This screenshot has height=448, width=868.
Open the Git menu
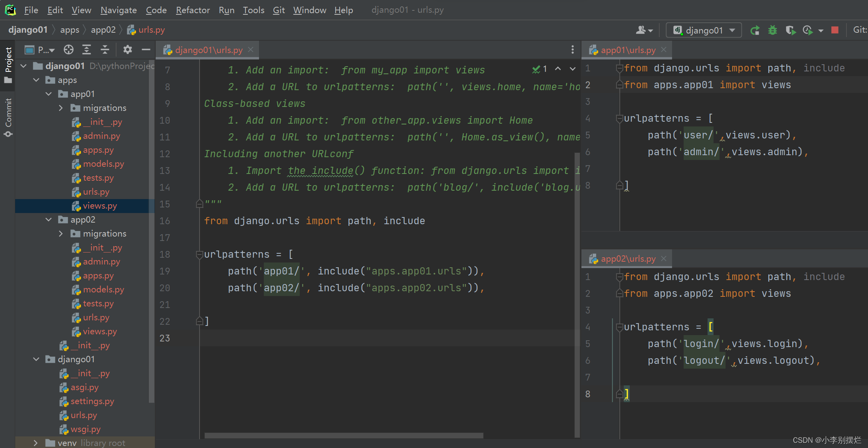point(279,10)
